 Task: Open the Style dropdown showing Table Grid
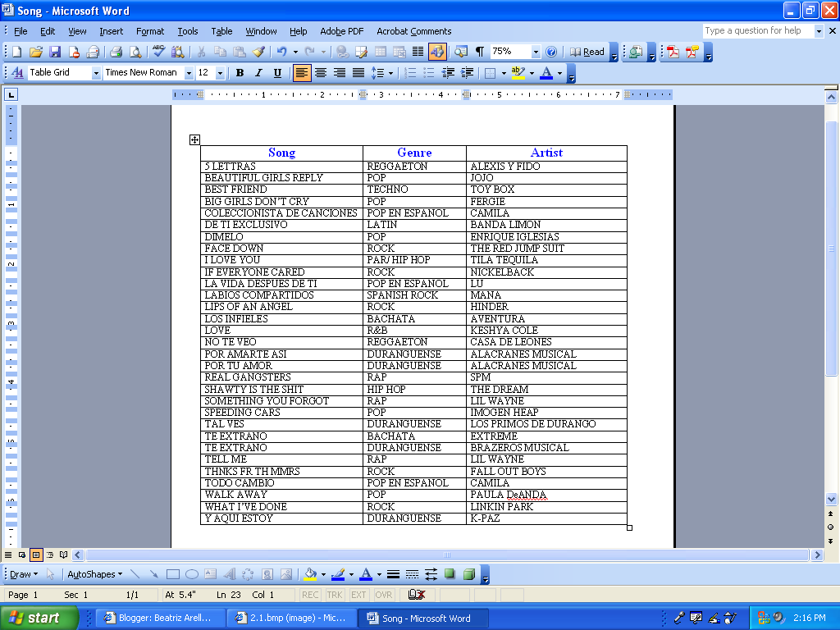pyautogui.click(x=96, y=73)
